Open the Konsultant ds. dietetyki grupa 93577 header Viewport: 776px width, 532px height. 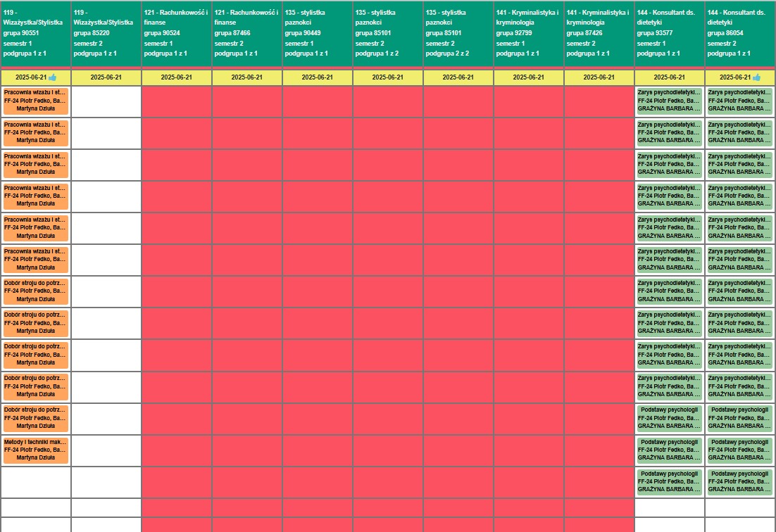[669, 33]
